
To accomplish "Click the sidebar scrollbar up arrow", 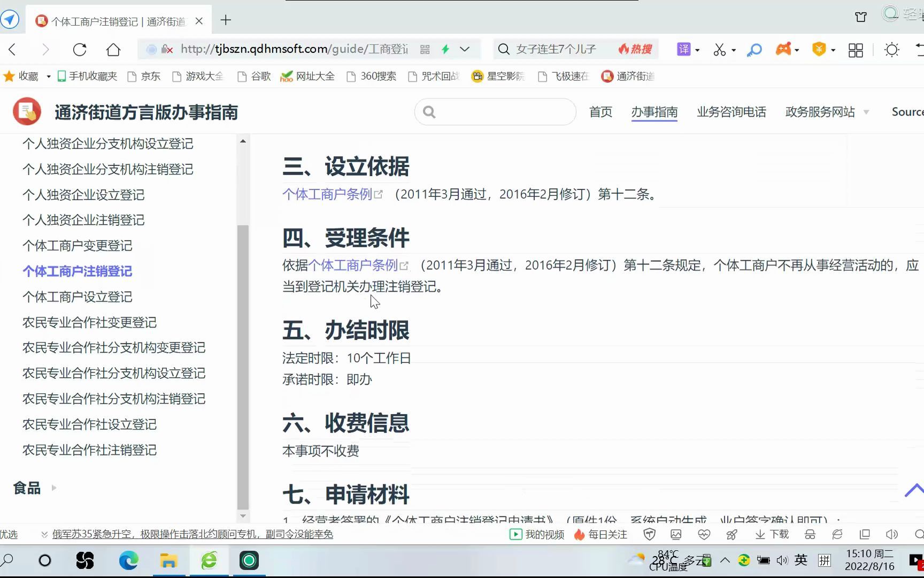I will click(243, 141).
